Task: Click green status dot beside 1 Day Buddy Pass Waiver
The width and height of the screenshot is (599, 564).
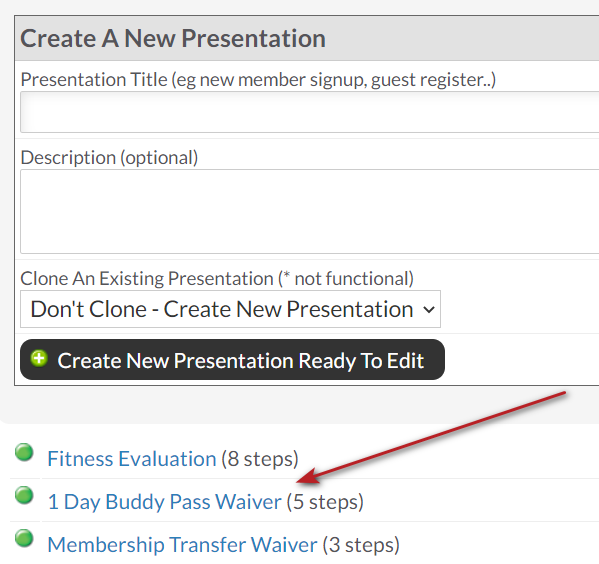Action: click(24, 495)
